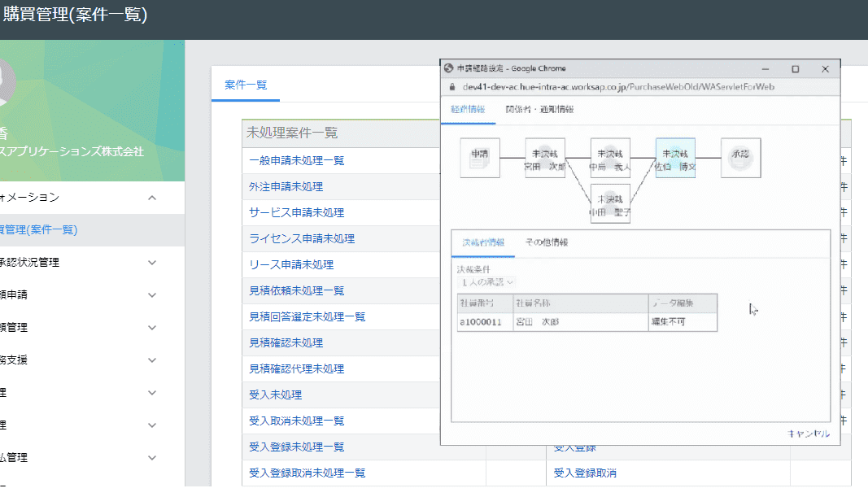Select the 中田 聖子 approver node

coord(610,204)
